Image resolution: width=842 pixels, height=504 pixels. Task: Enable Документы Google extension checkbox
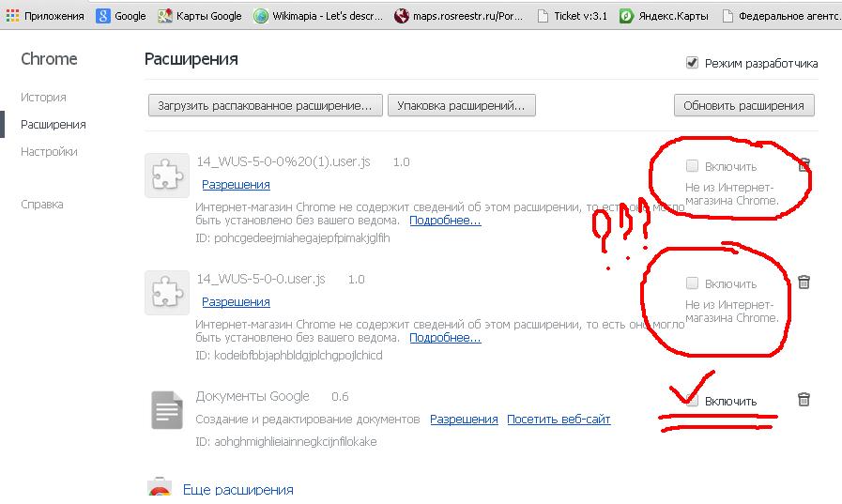click(692, 401)
